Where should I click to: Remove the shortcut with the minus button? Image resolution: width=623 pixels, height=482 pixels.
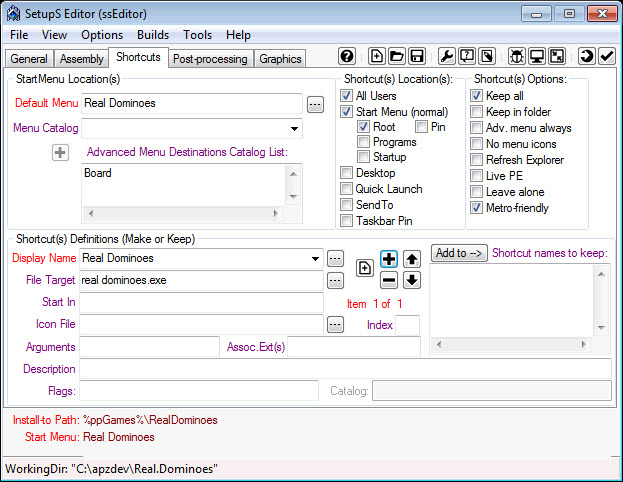[389, 280]
